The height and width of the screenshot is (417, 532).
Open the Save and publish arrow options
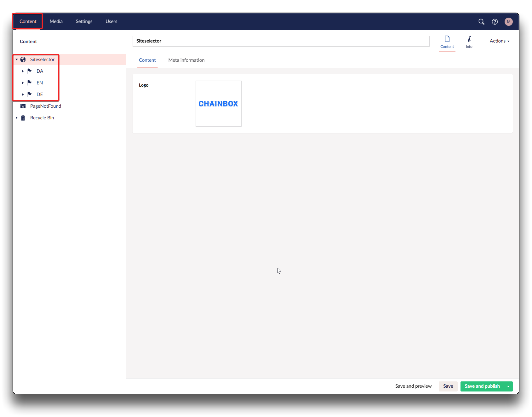(508, 386)
